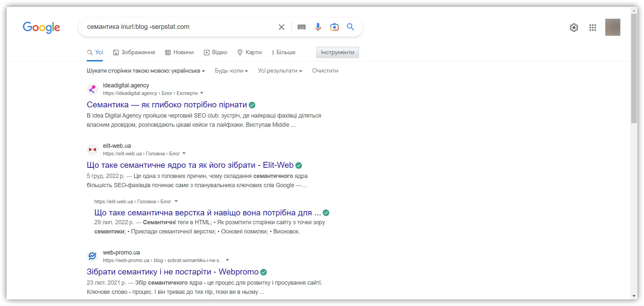
Task: Click the elit-web.ua site name
Action: (x=117, y=146)
